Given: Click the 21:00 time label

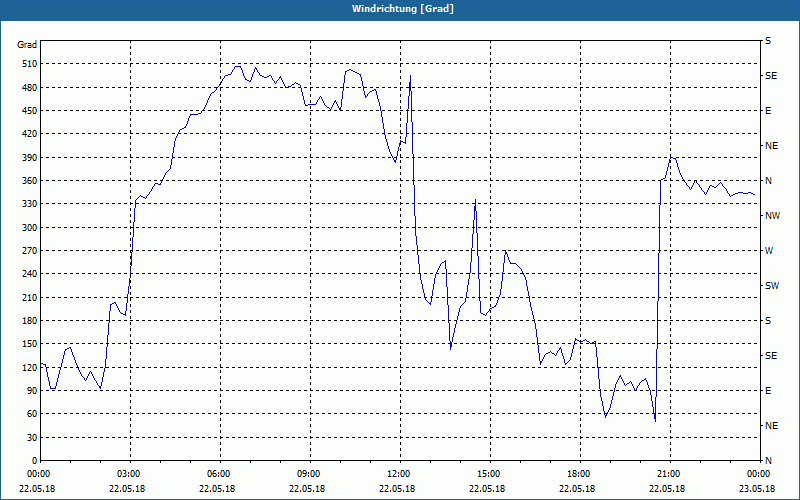Looking at the screenshot, I should [x=670, y=474].
